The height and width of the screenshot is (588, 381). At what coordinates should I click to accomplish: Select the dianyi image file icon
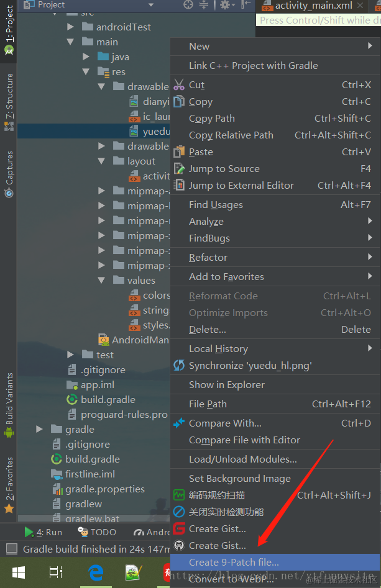coord(134,101)
